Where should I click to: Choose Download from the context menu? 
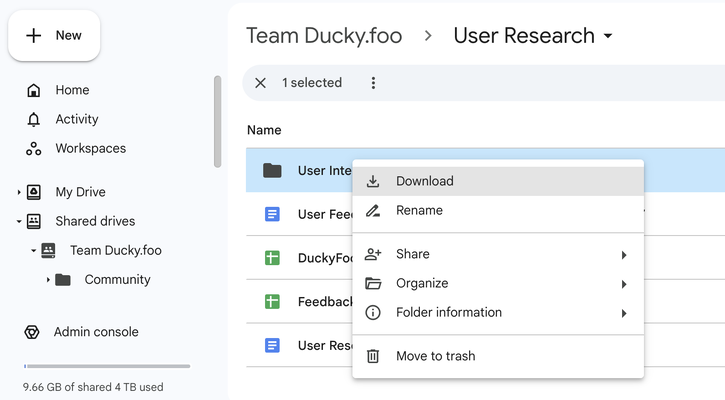click(425, 181)
